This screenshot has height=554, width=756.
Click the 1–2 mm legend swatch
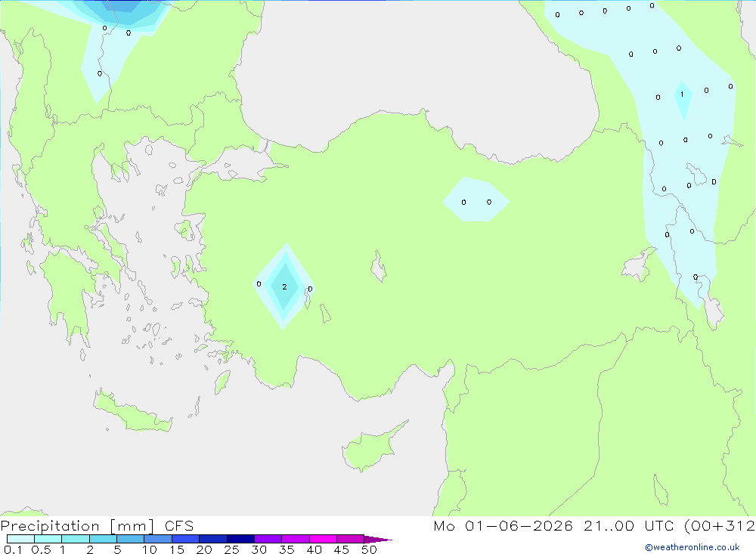pos(76,539)
